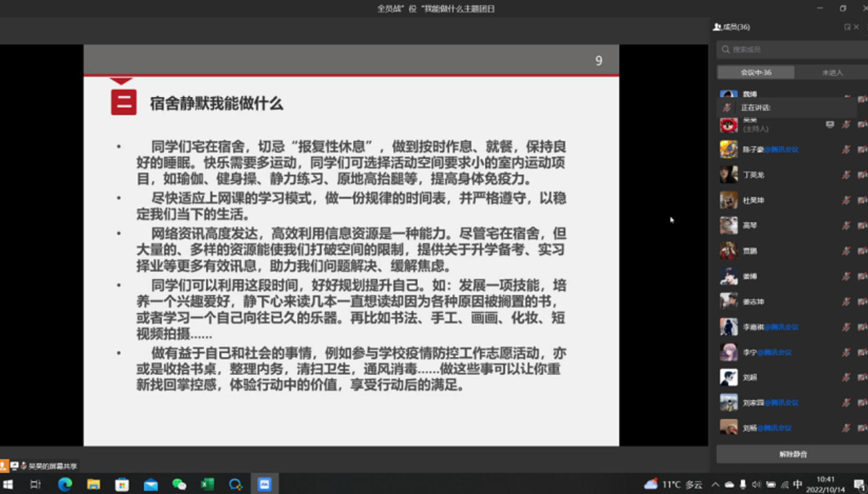Viewport: 868px width, 494px height.
Task: Toggle microphone mute for 刘顺
Action: (846, 377)
